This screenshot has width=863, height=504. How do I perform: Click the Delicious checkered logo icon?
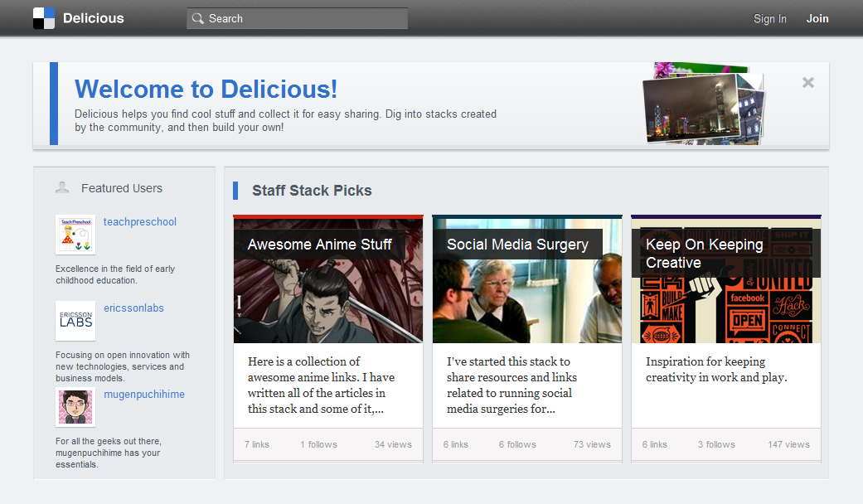click(44, 18)
